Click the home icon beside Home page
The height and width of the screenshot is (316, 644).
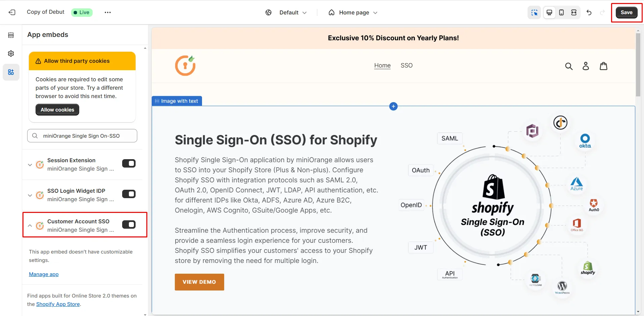(332, 12)
